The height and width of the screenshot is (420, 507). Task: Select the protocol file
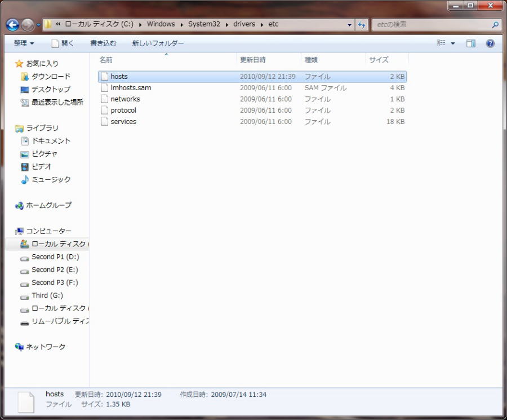point(123,110)
